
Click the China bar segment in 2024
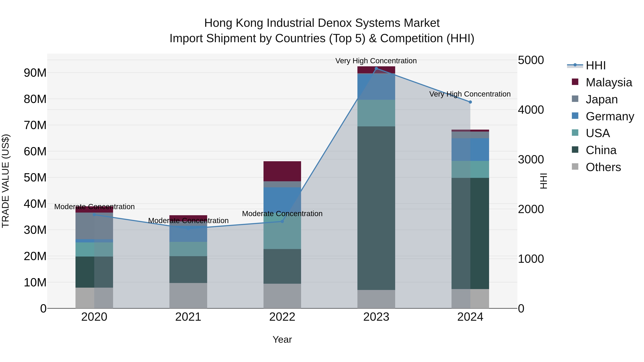tap(470, 234)
